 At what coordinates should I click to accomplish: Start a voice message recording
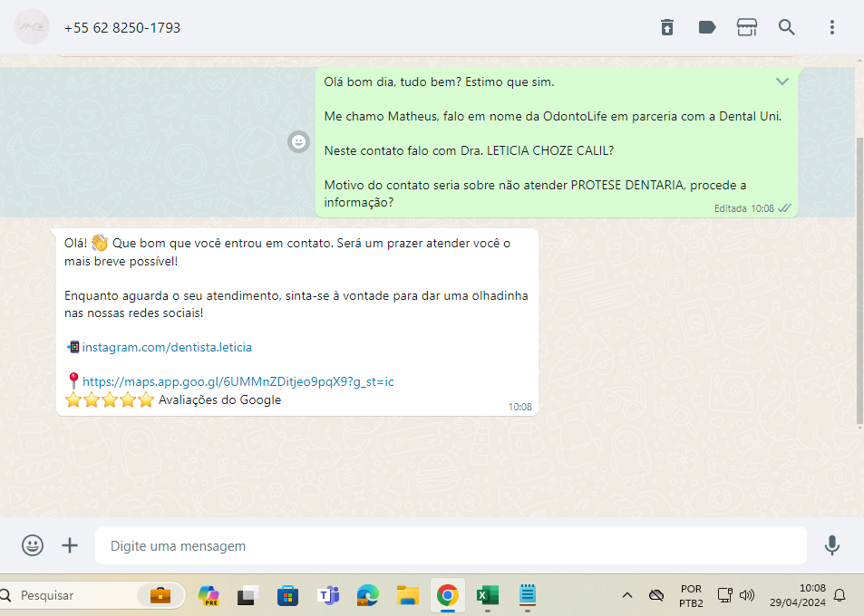click(x=831, y=545)
